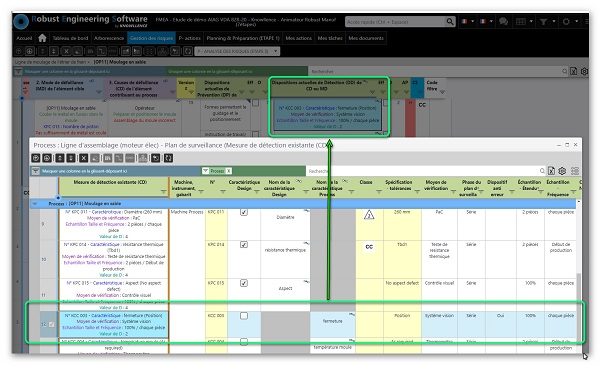Uncheck Design characteristic checkbox for KPC 015
Screen dimensions: 600x392
tap(244, 283)
